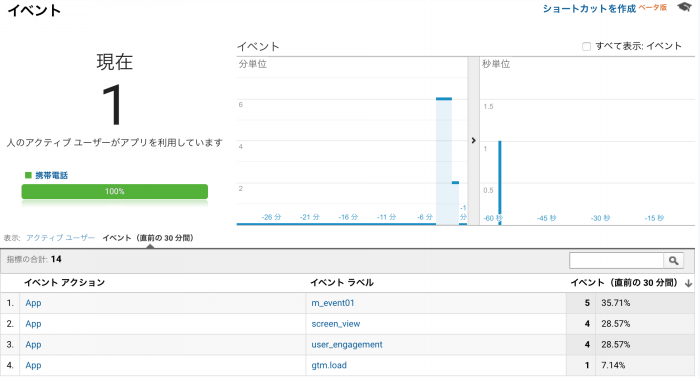Focus the table search input field
Screen dimensions: 700x379
(617, 260)
